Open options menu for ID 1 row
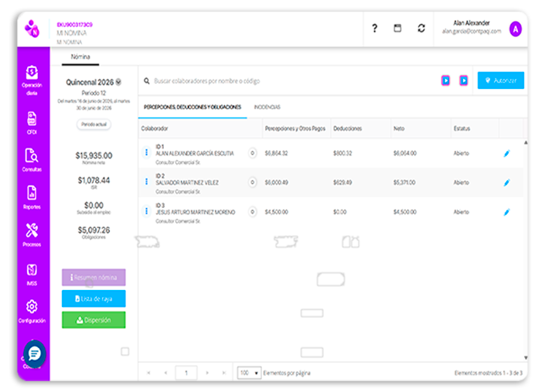The image size is (545, 392). pos(146,152)
